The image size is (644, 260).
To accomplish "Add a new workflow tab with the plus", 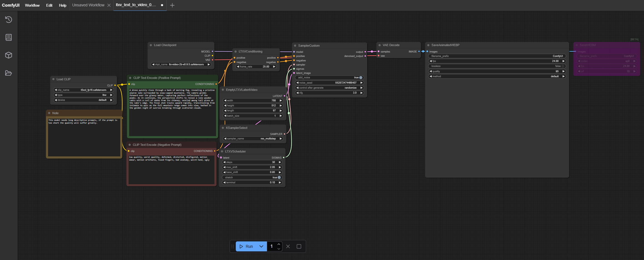I will (x=172, y=5).
